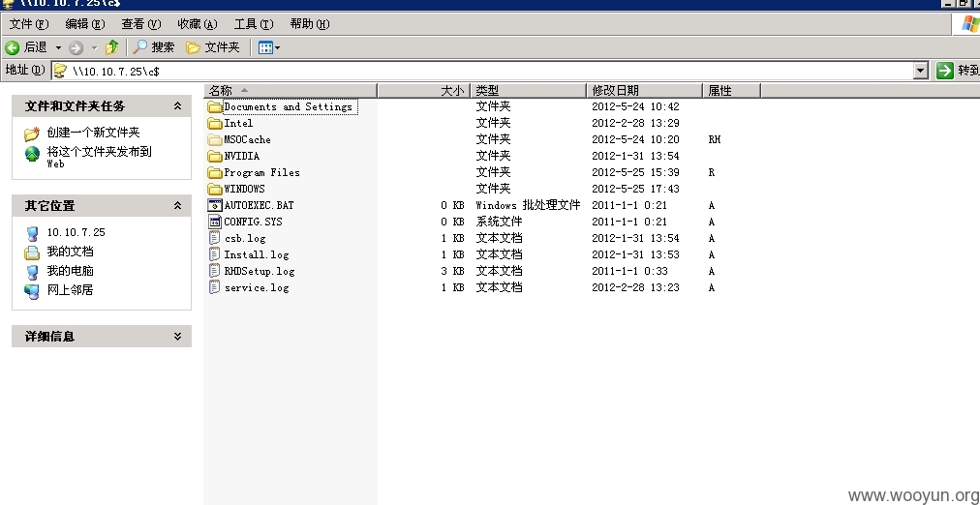Image resolution: width=980 pixels, height=505 pixels.
Task: Click the Go (转到) green arrow button
Action: click(944, 71)
